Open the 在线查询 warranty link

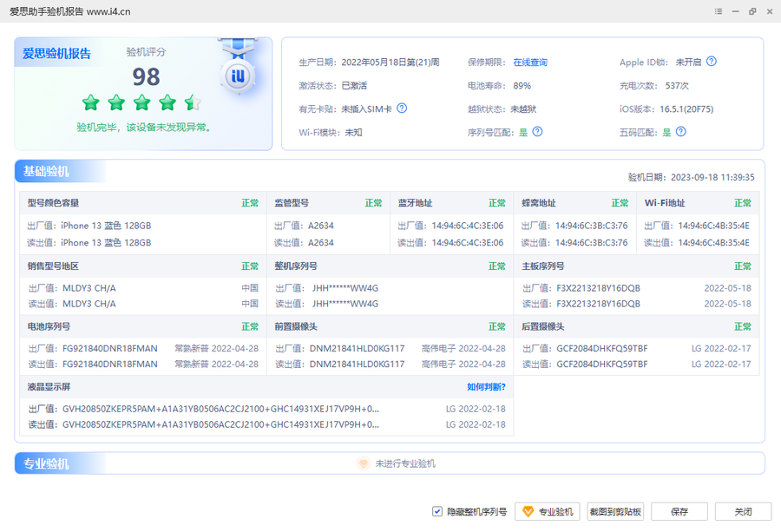[530, 62]
